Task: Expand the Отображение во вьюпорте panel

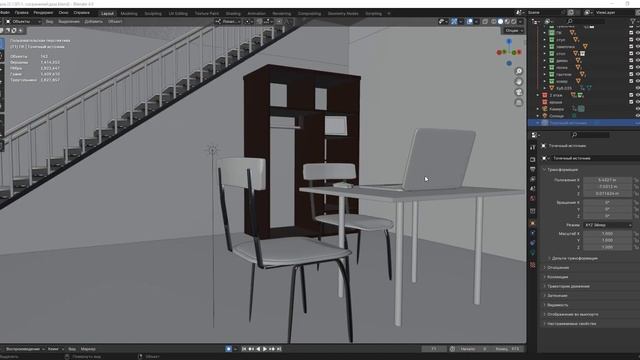Action: click(x=571, y=314)
